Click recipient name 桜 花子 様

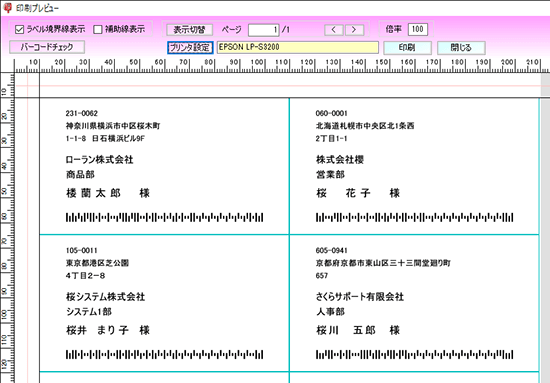[x=358, y=193]
